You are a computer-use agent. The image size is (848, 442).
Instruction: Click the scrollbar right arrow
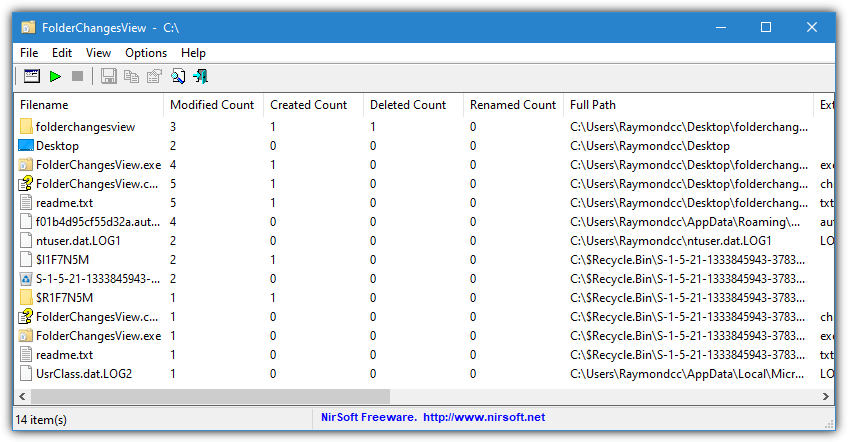click(x=825, y=397)
